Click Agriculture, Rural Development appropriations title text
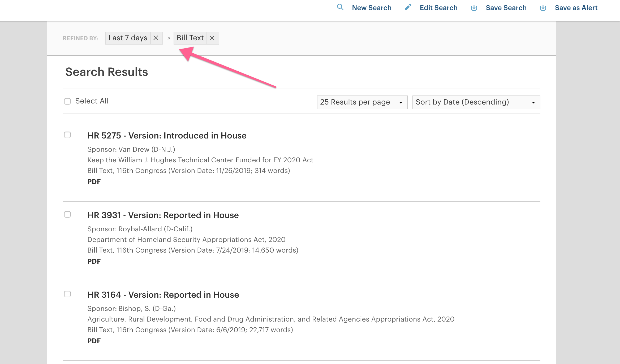Image resolution: width=620 pixels, height=364 pixels. 271,319
